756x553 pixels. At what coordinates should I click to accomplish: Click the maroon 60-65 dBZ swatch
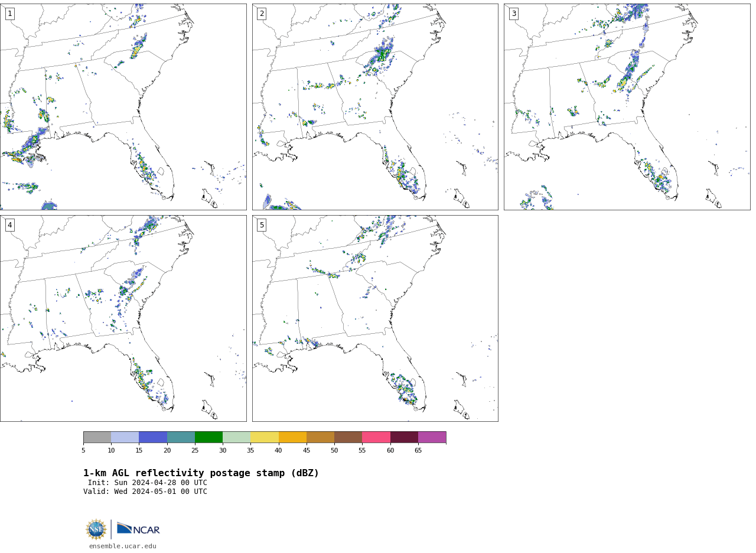click(x=404, y=437)
